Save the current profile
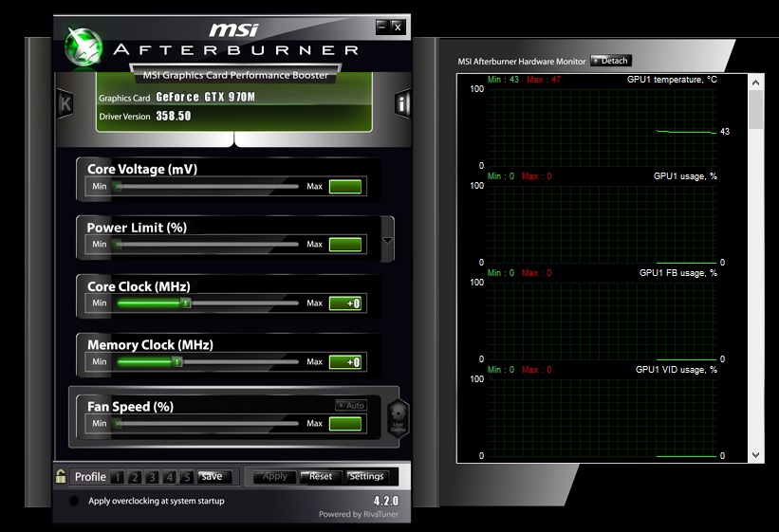Screen dimensions: 779x532 [x=214, y=477]
